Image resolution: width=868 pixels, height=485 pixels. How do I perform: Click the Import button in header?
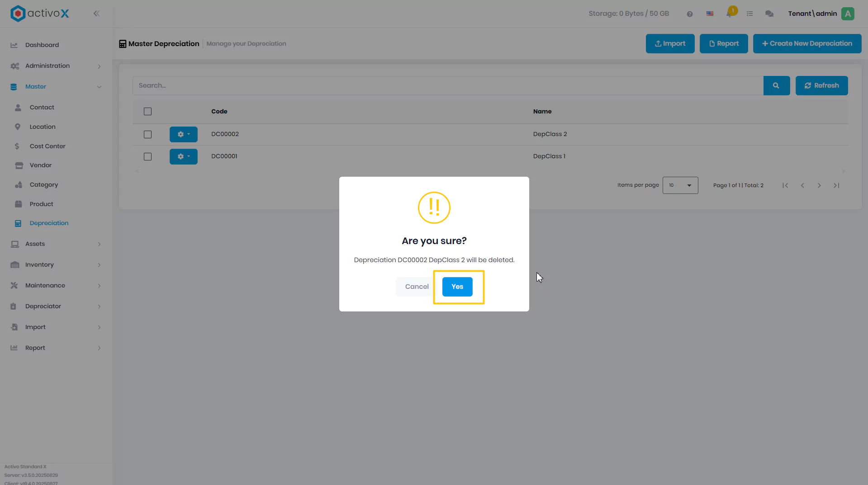(x=670, y=43)
